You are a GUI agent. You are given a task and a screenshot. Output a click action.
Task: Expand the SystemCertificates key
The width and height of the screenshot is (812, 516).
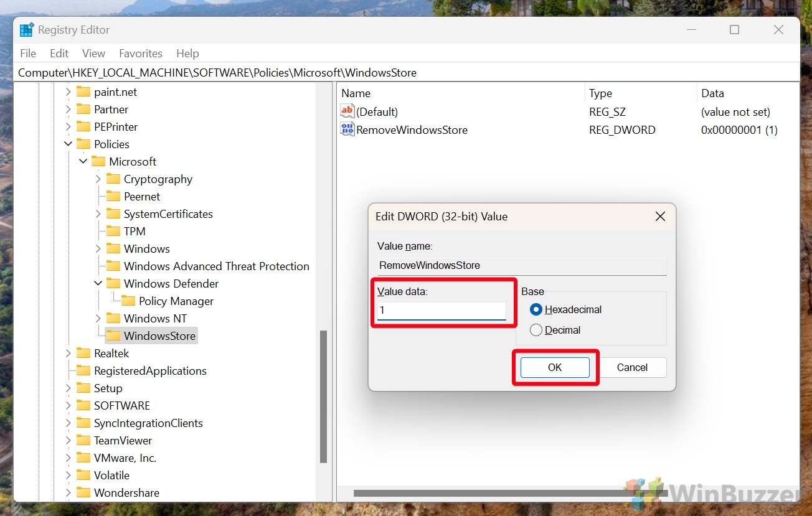click(x=98, y=213)
